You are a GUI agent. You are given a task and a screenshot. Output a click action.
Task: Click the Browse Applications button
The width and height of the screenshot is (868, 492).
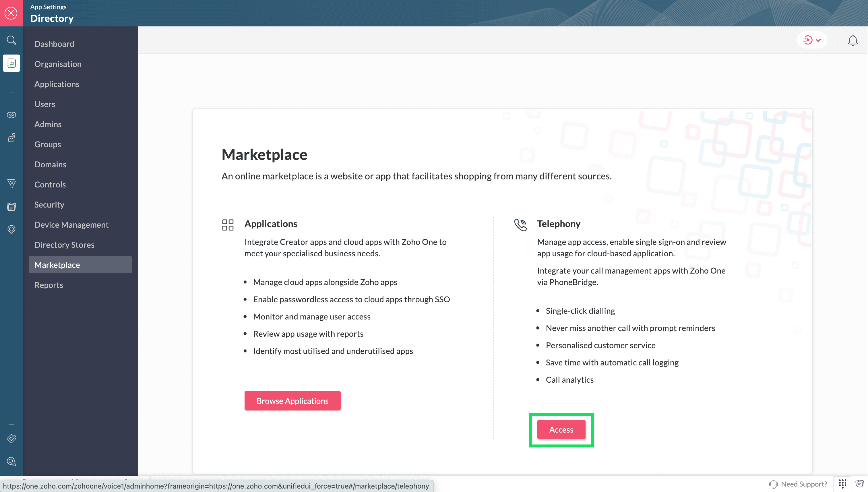point(292,401)
